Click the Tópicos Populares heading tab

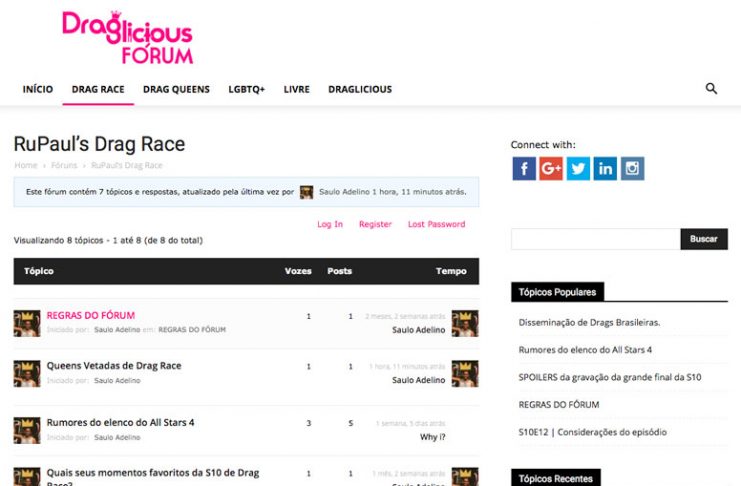(x=557, y=292)
